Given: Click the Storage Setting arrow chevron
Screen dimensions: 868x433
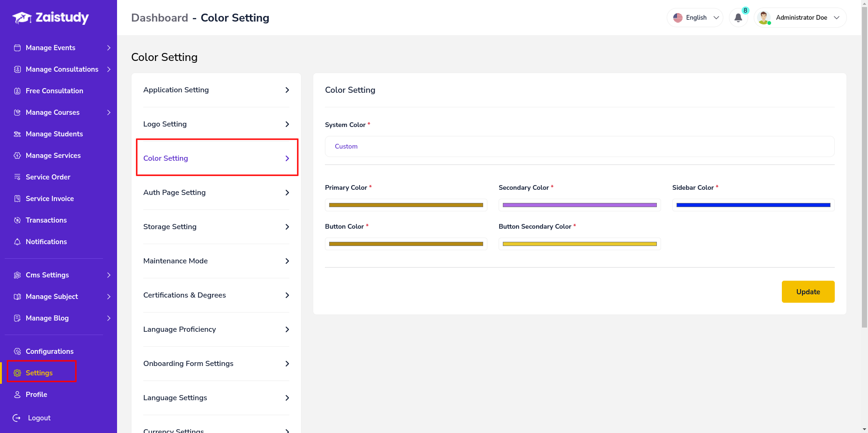Looking at the screenshot, I should [287, 227].
